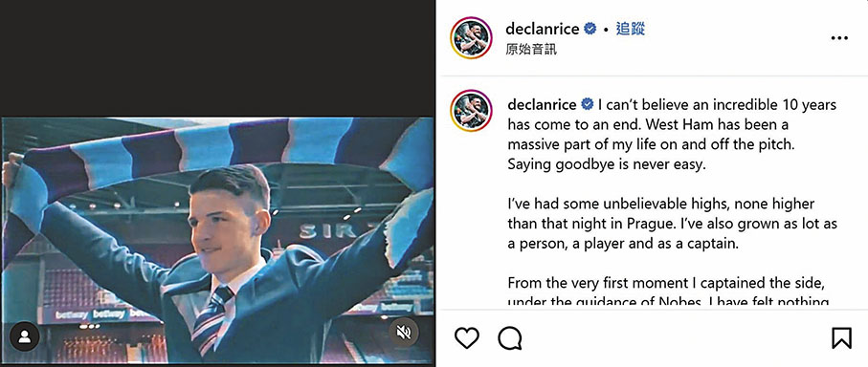This screenshot has width=868, height=367.
Task: Pause the playing video of the man
Action: coord(217,241)
